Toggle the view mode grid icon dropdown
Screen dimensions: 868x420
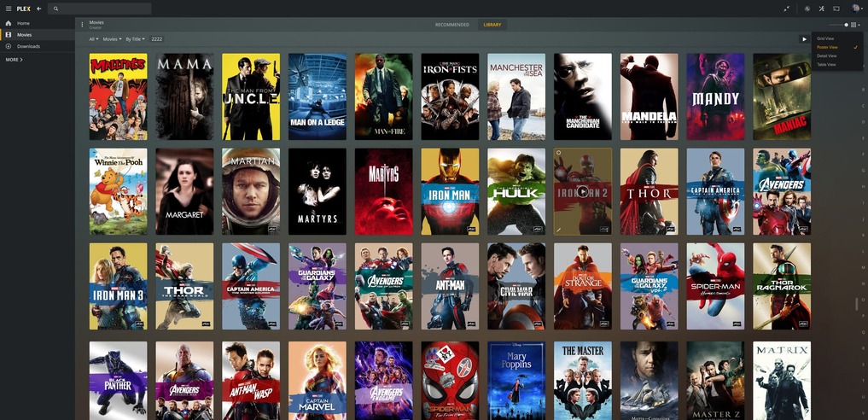point(854,25)
